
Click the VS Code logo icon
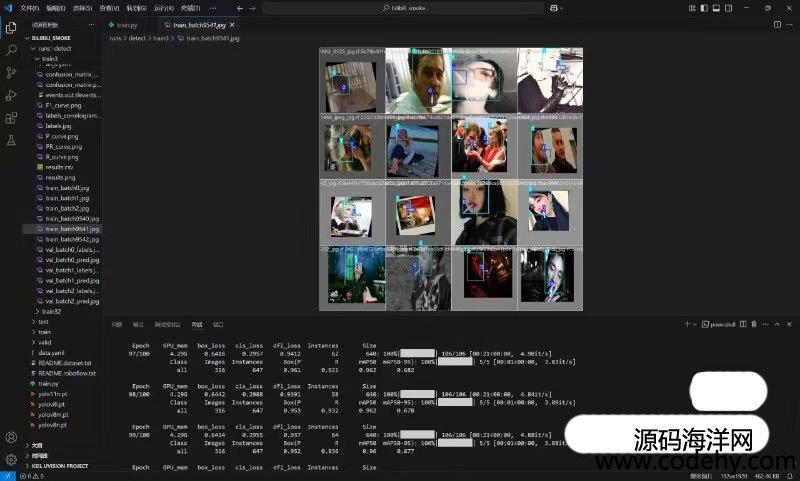point(8,8)
